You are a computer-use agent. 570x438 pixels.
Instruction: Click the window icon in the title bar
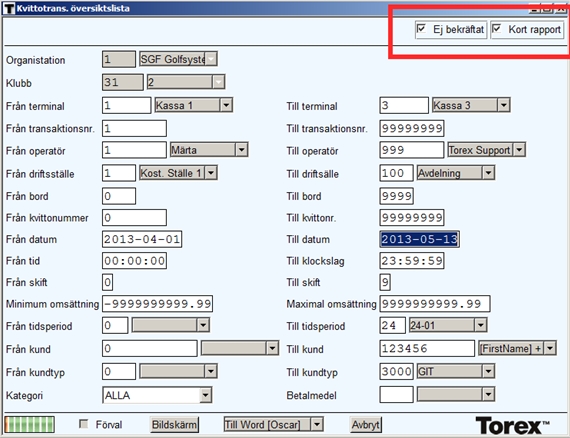pos(9,8)
